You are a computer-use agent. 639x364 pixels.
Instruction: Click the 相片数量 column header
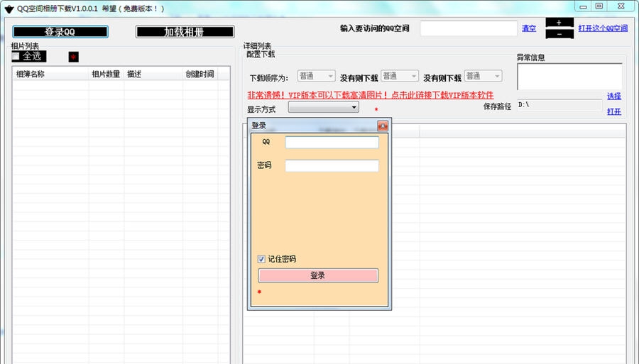point(106,74)
